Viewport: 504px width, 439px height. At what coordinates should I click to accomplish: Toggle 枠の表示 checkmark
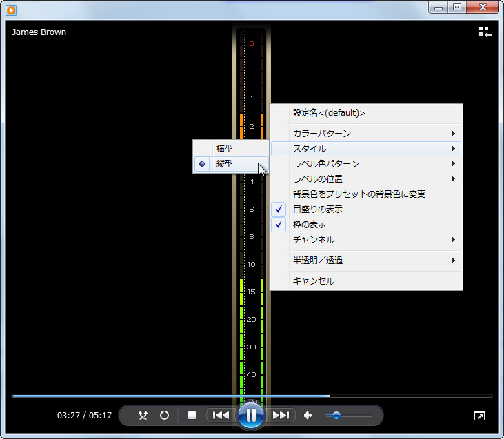click(x=366, y=224)
